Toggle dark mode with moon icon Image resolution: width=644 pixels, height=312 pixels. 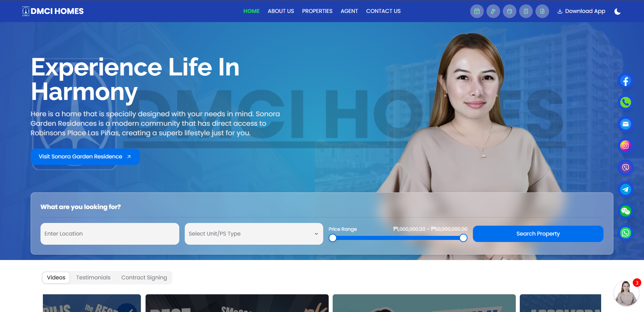pos(617,11)
